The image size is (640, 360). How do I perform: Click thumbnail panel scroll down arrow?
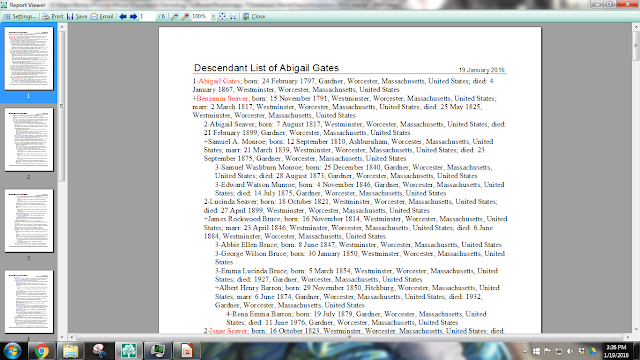[x=62, y=337]
